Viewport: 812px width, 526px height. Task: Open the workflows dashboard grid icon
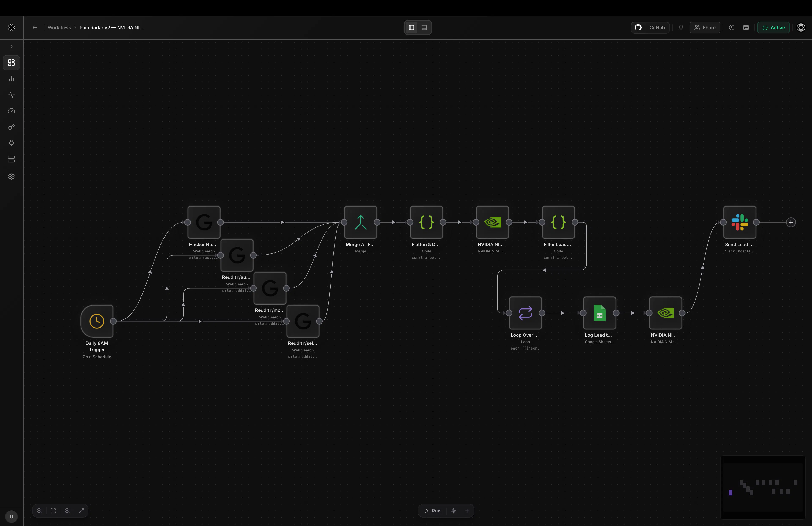11,62
